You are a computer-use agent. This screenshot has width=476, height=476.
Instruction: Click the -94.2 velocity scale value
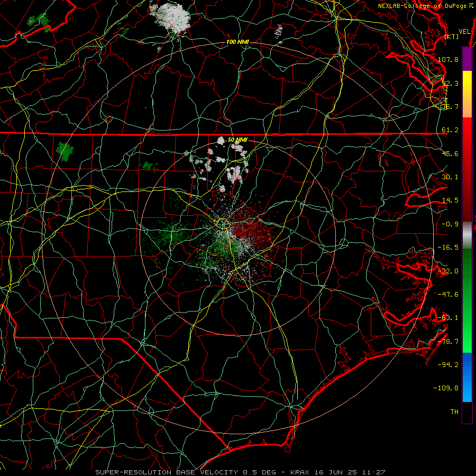(448, 365)
